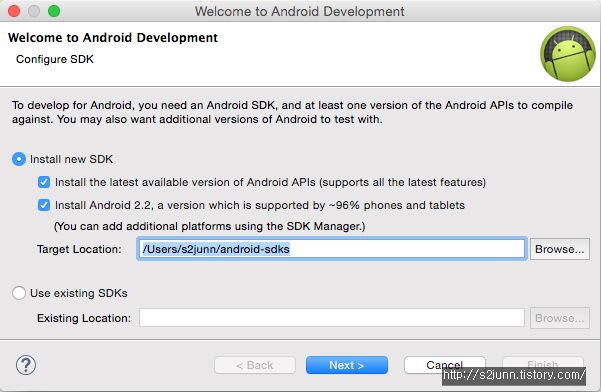Uncheck Install the latest available Android APIs
The height and width of the screenshot is (392, 601).
44,182
